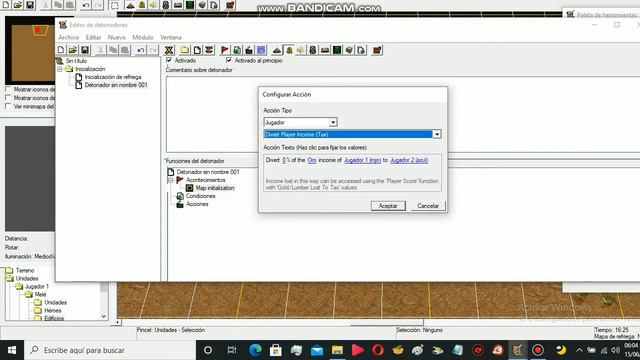Open the Módulo menu
The height and width of the screenshot is (360, 640).
[143, 37]
